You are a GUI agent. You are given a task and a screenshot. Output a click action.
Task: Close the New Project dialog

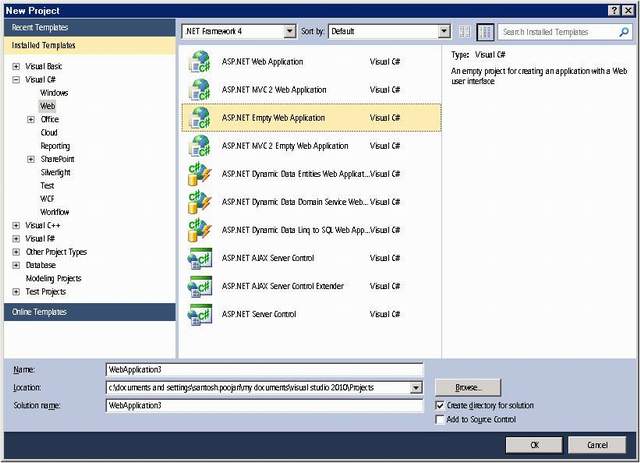coord(629,11)
